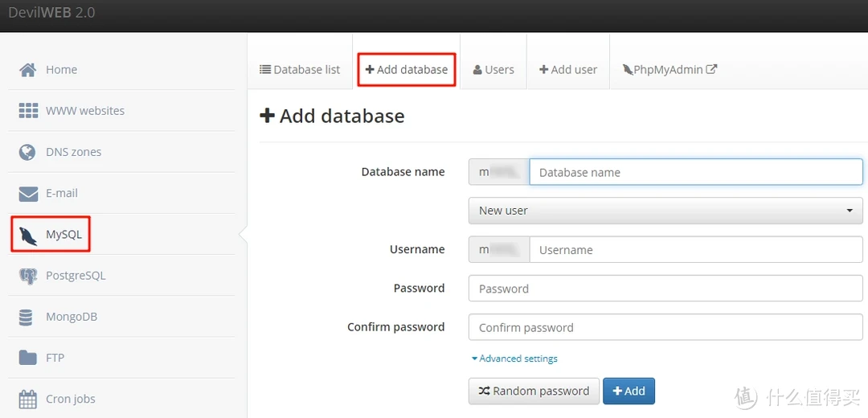Open the Add user tab
The width and height of the screenshot is (868, 418).
point(568,70)
